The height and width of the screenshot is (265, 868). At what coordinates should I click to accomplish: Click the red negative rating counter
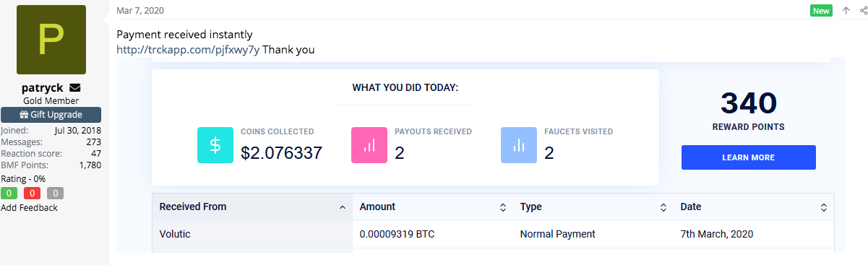[x=32, y=193]
